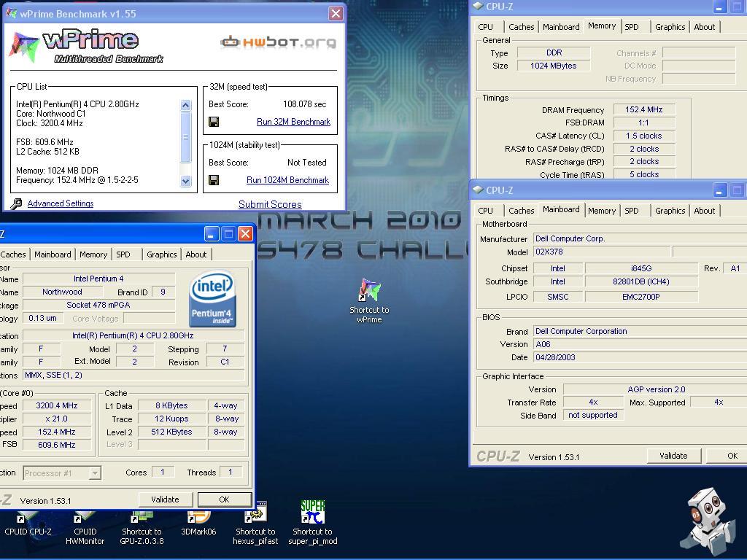Click Run 1024M Benchmark link
Viewport: 747px width, 560px height.
(x=287, y=180)
